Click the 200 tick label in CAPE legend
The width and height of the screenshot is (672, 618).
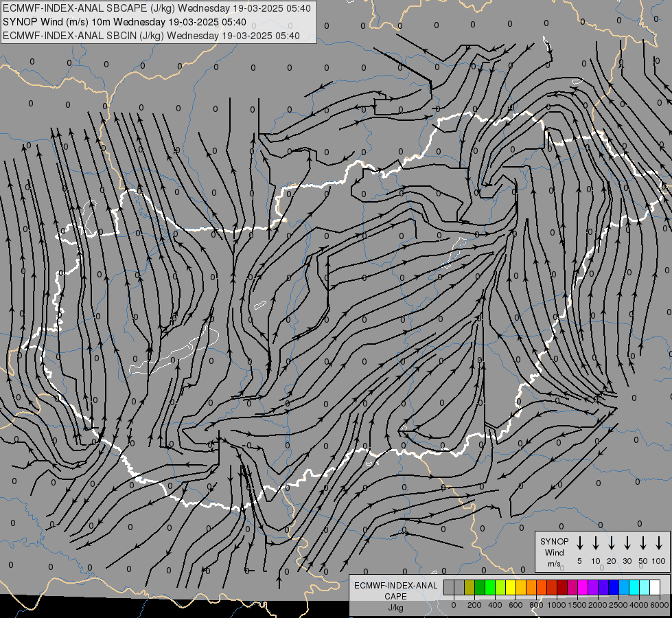coord(474,605)
